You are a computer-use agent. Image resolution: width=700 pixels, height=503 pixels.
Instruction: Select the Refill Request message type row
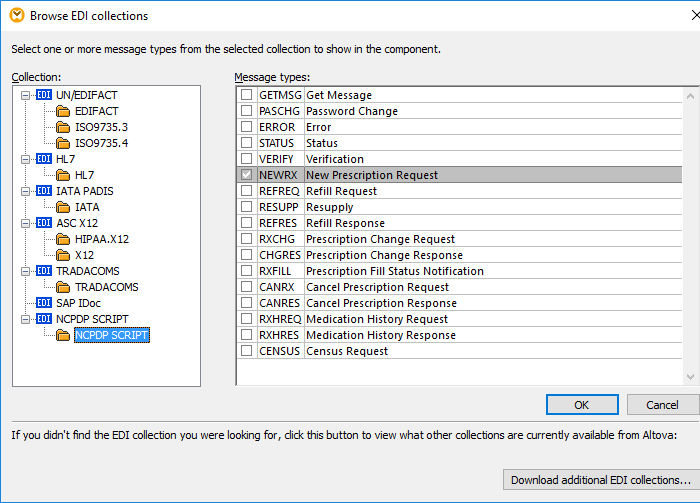coord(341,191)
